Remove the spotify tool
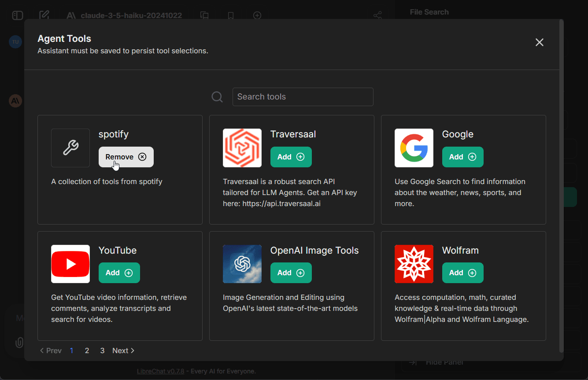Image resolution: width=588 pixels, height=380 pixels. pos(126,157)
